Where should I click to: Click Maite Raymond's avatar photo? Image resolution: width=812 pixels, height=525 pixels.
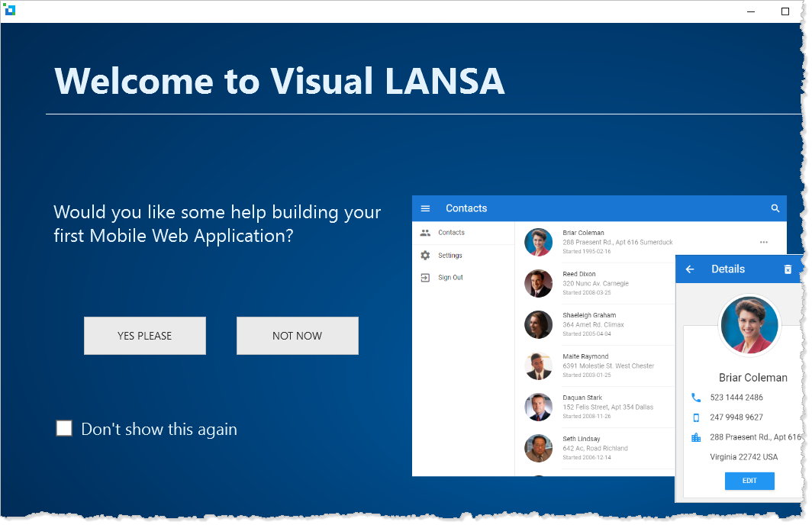coord(539,366)
